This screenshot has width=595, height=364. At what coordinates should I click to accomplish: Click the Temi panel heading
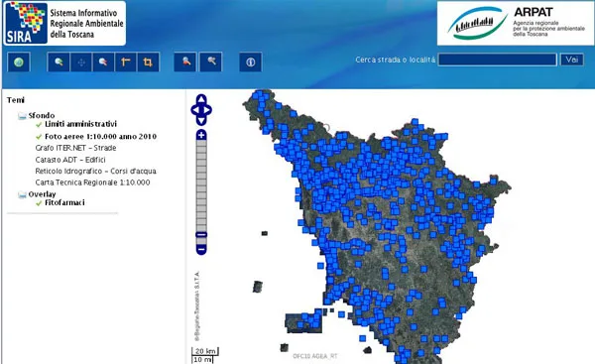pos(16,100)
